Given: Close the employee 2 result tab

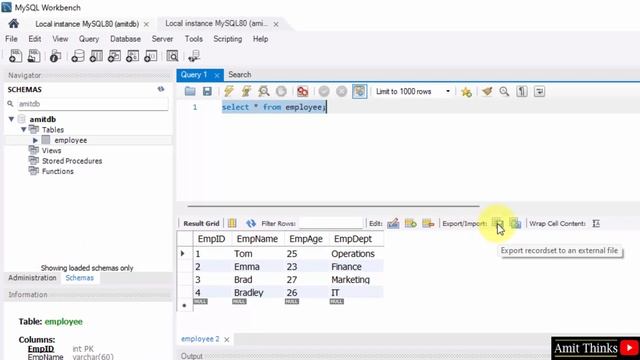Looking at the screenshot, I should (x=227, y=339).
